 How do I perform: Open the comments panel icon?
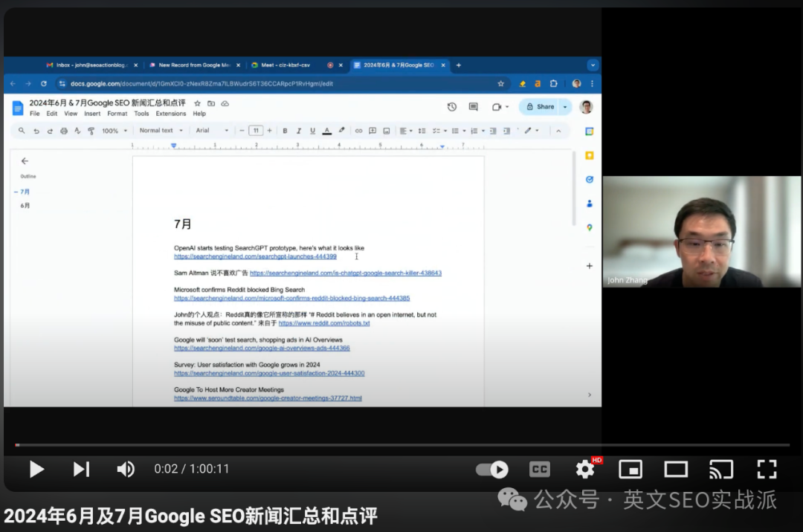click(473, 107)
